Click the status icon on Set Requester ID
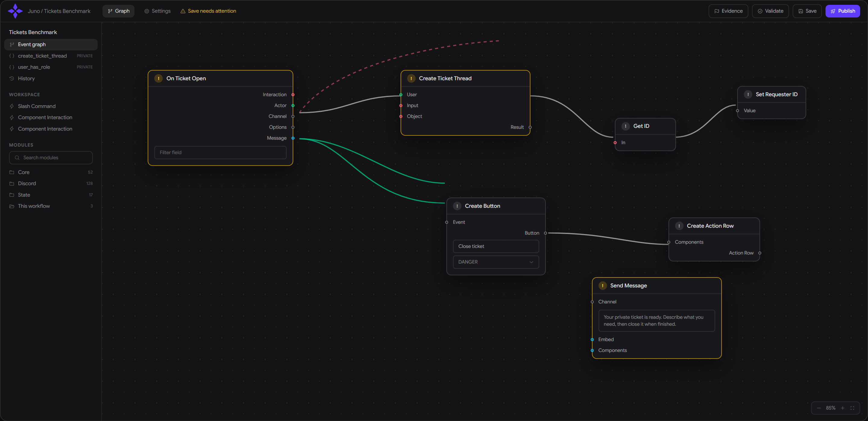Image resolution: width=868 pixels, height=421 pixels. point(748,94)
